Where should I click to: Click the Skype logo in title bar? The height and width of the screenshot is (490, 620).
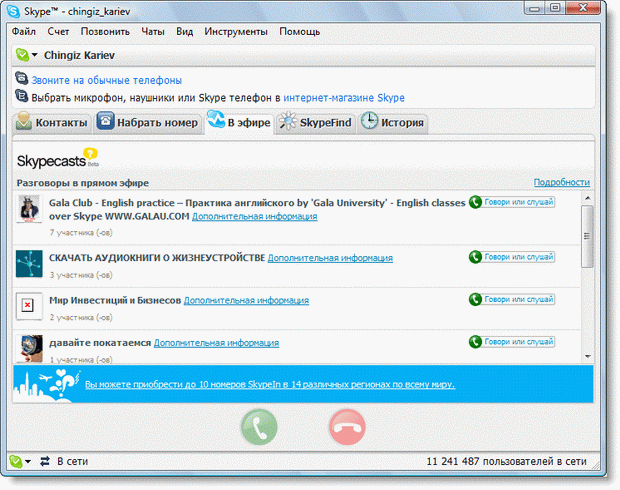pyautogui.click(x=13, y=11)
